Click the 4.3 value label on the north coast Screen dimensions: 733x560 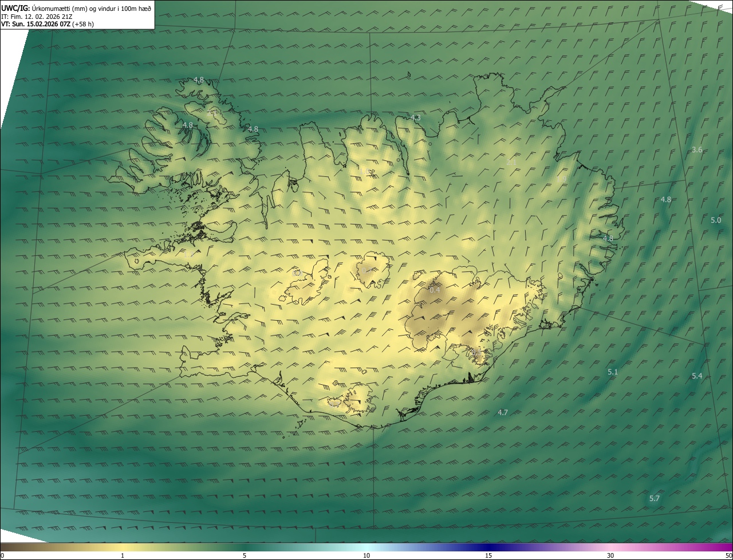[x=416, y=118]
